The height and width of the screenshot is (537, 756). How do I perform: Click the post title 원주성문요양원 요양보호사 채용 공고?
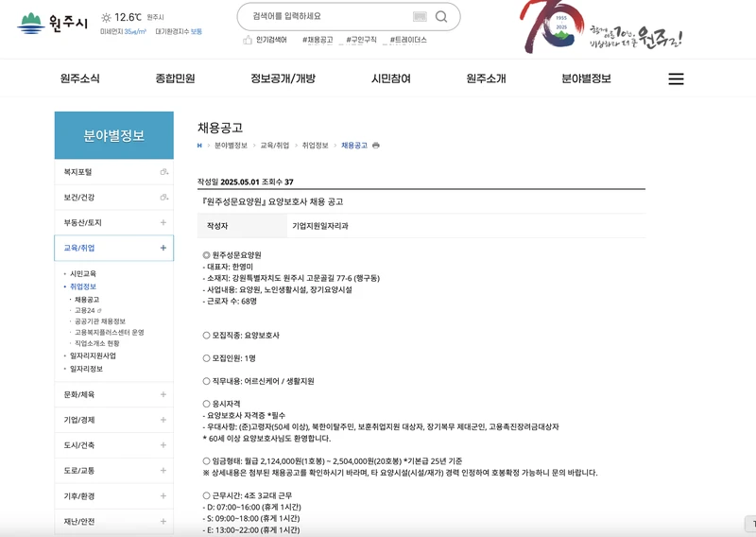[x=272, y=201]
